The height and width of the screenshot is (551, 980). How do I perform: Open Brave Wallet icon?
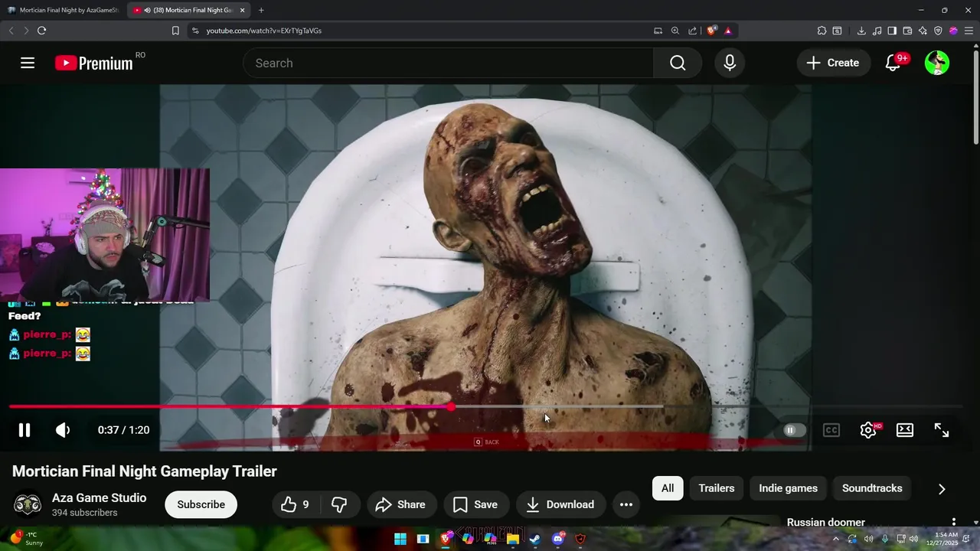tap(907, 31)
